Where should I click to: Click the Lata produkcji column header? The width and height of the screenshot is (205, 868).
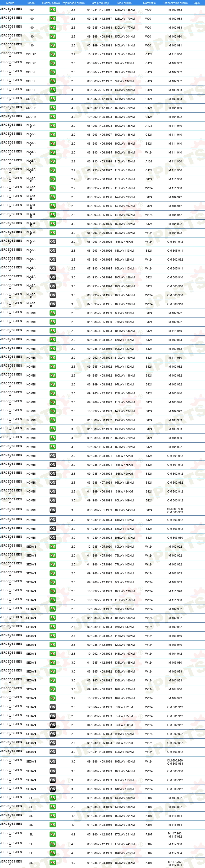[99, 3]
